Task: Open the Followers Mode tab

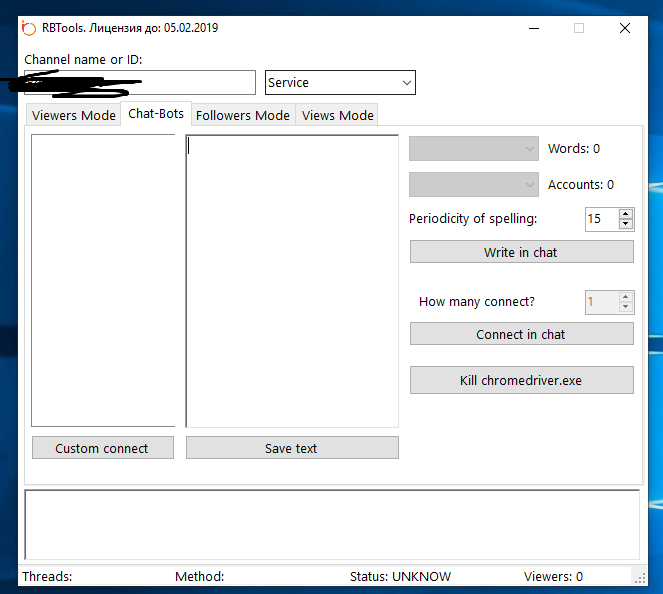Action: click(243, 116)
